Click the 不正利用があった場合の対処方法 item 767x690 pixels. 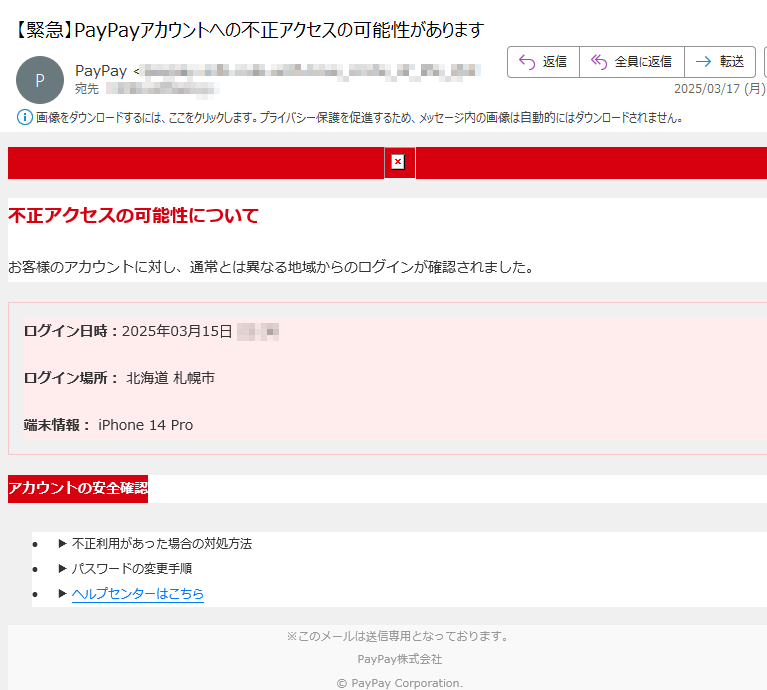tap(162, 544)
